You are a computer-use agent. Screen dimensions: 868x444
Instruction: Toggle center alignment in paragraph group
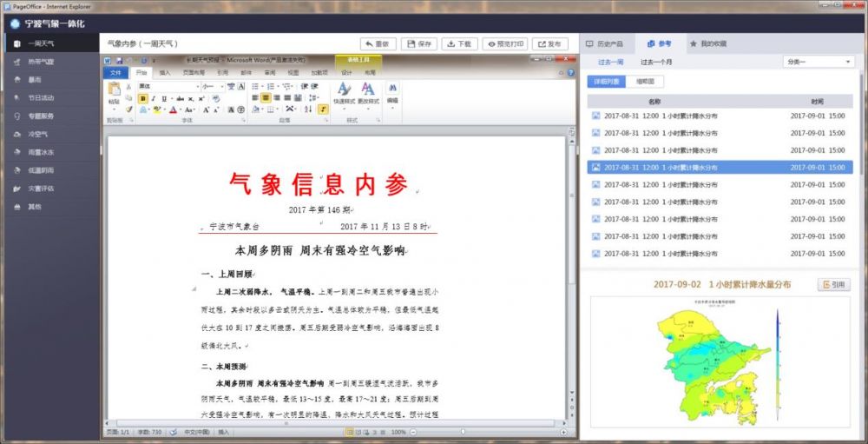[266, 98]
